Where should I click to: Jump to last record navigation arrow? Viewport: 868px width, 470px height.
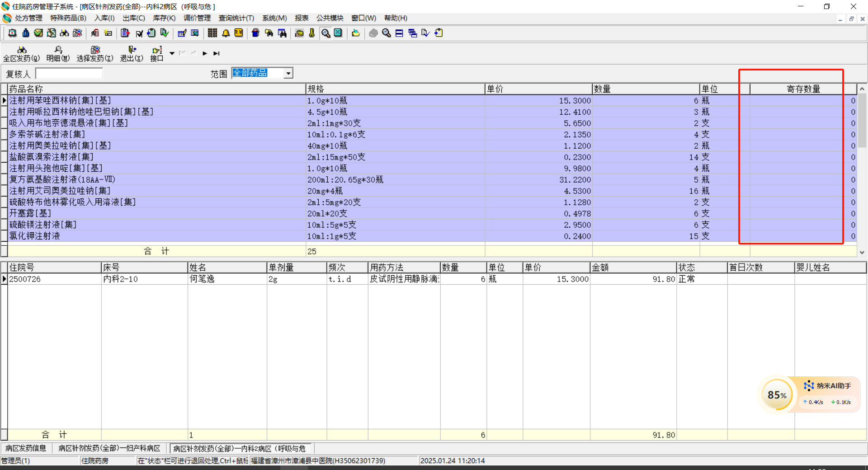point(217,53)
